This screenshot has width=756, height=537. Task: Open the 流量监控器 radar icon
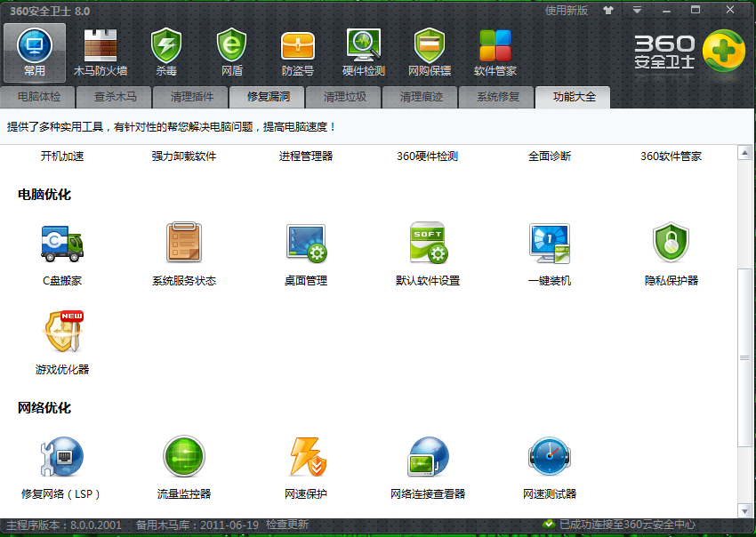click(184, 456)
